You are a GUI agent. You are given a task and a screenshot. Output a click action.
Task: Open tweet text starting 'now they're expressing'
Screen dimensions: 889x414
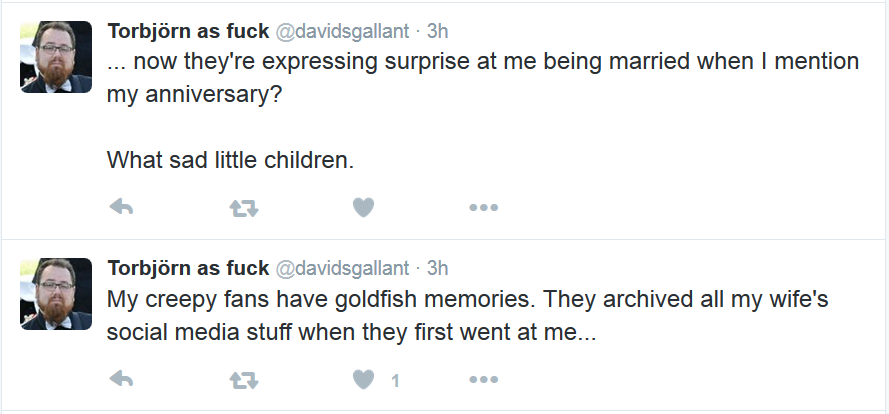[483, 77]
